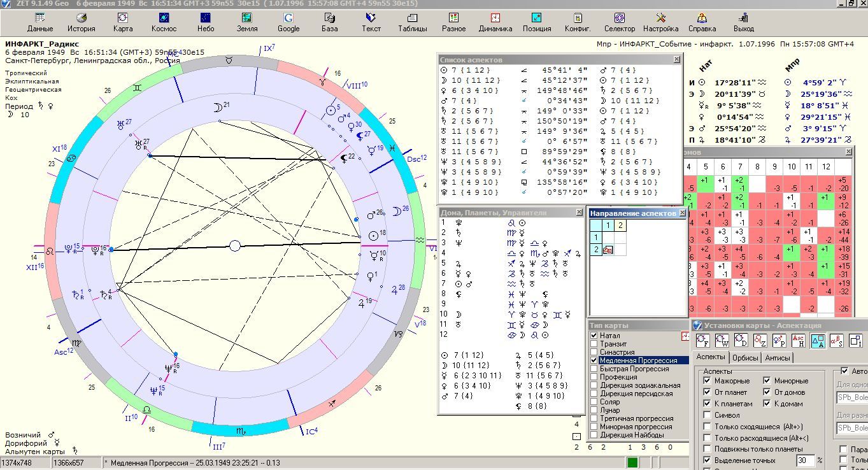Uncheck the Мажорные aspects checkbox
The width and height of the screenshot is (868, 470).
pyautogui.click(x=707, y=381)
